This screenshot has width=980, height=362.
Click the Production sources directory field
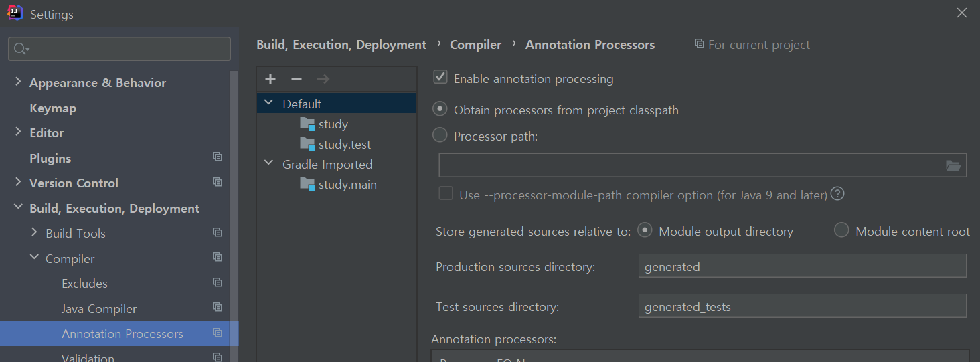[802, 266]
